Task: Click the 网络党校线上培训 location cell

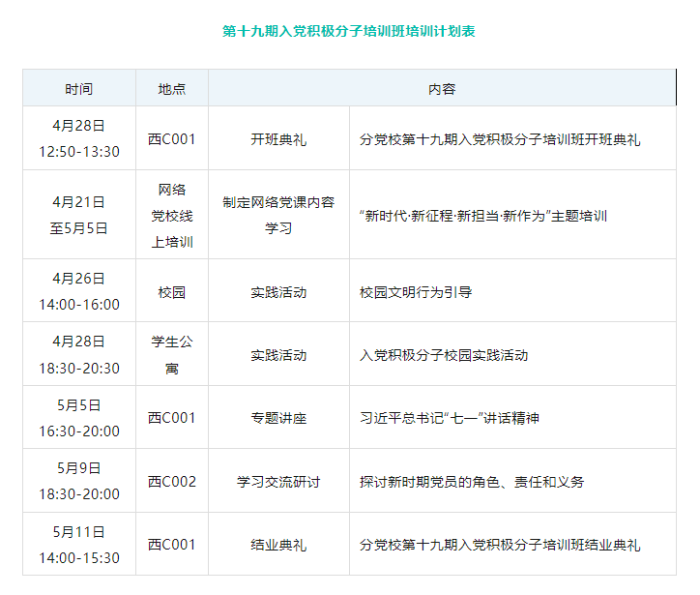Action: tap(172, 215)
